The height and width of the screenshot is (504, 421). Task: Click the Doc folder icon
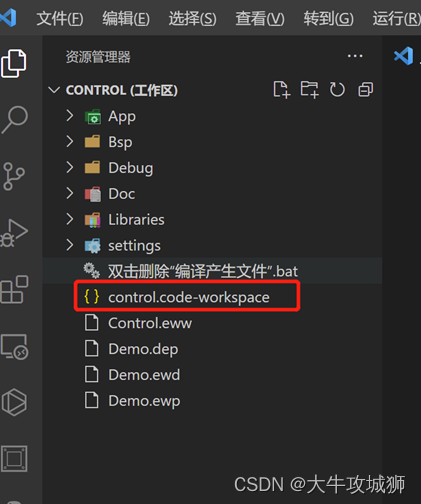[x=93, y=194]
